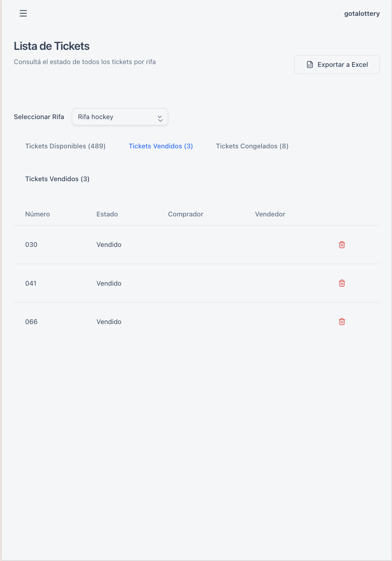Select ticket number 041 cell

pos(31,283)
